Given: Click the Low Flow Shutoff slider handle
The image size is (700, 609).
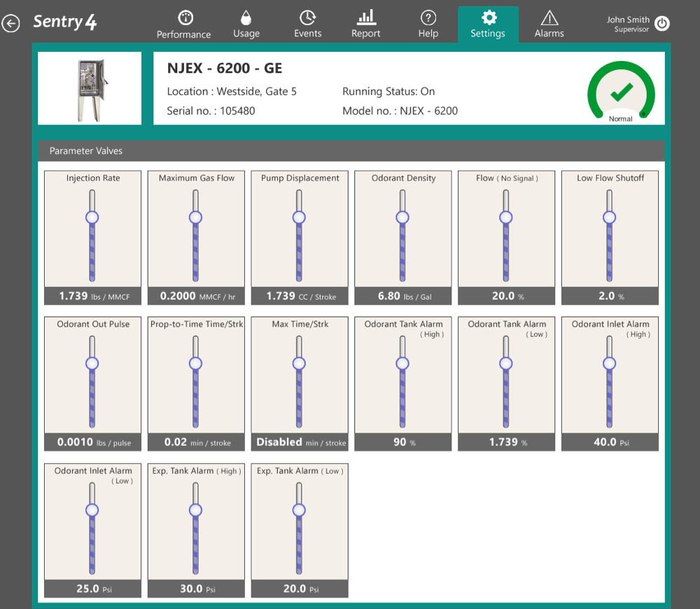Looking at the screenshot, I should [610, 218].
